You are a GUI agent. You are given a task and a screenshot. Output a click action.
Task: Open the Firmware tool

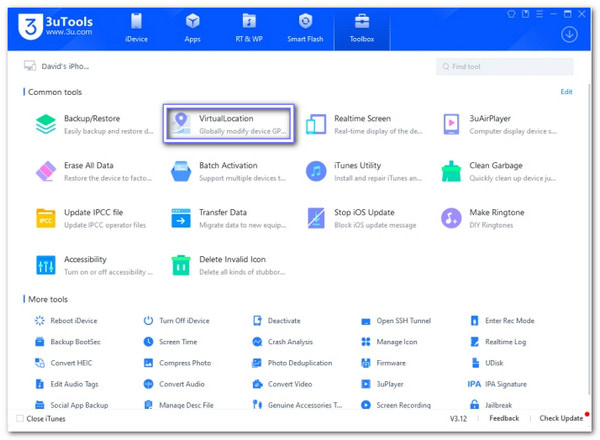tap(383, 363)
